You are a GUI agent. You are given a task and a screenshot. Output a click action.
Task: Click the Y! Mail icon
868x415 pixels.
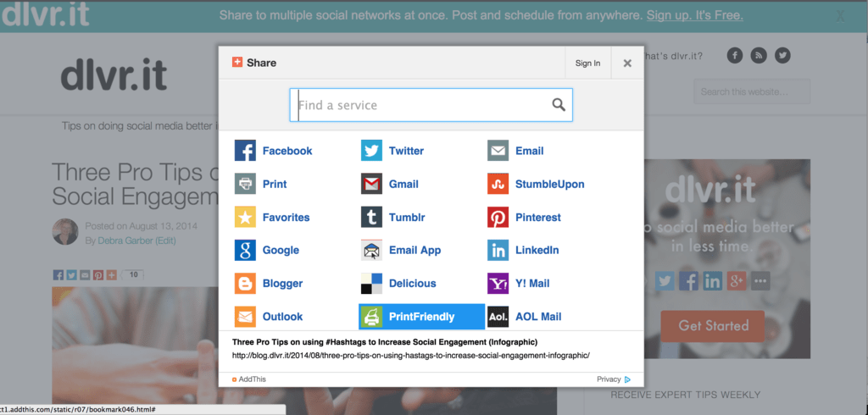[x=498, y=284]
